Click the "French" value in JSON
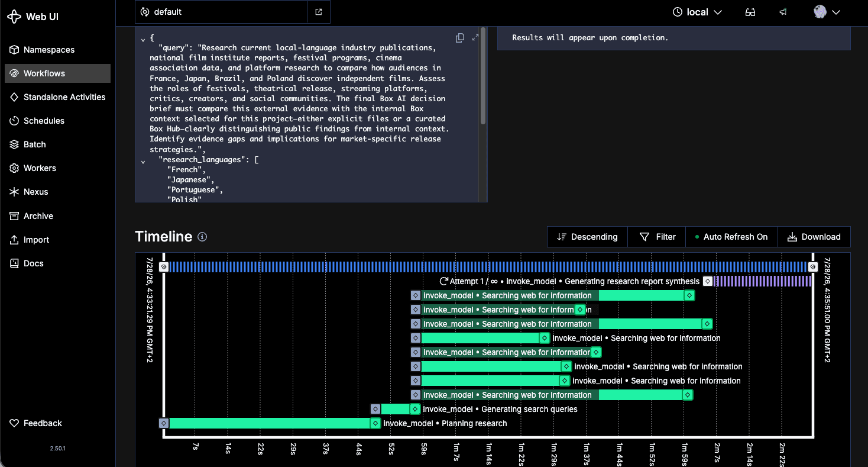Screen dimensions: 868x467 pyautogui.click(x=184, y=170)
